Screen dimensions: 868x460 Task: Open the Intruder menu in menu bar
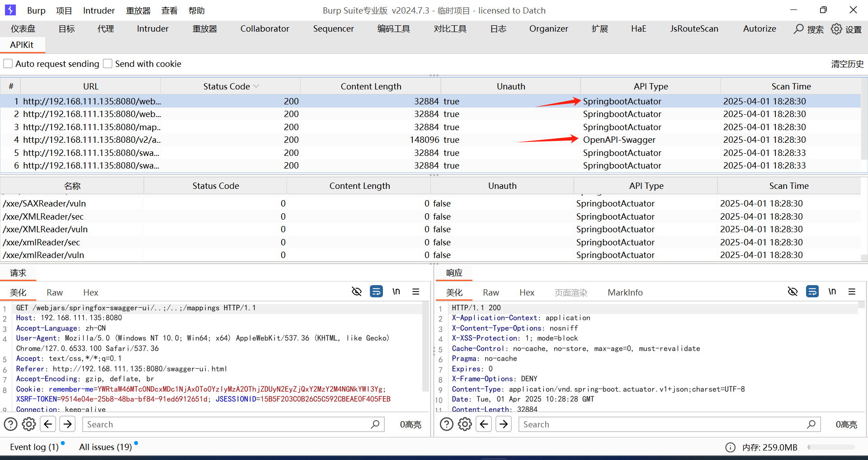click(x=99, y=10)
